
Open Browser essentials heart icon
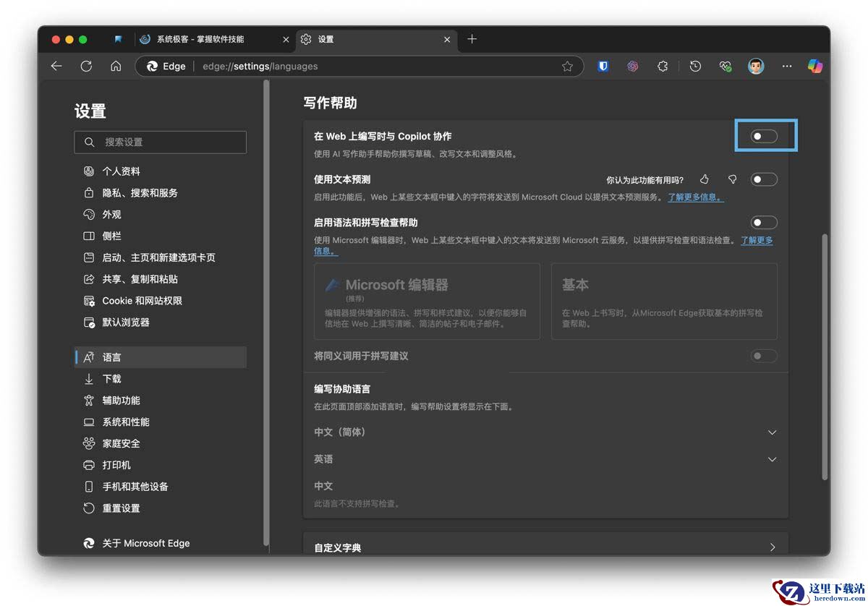[x=726, y=66]
